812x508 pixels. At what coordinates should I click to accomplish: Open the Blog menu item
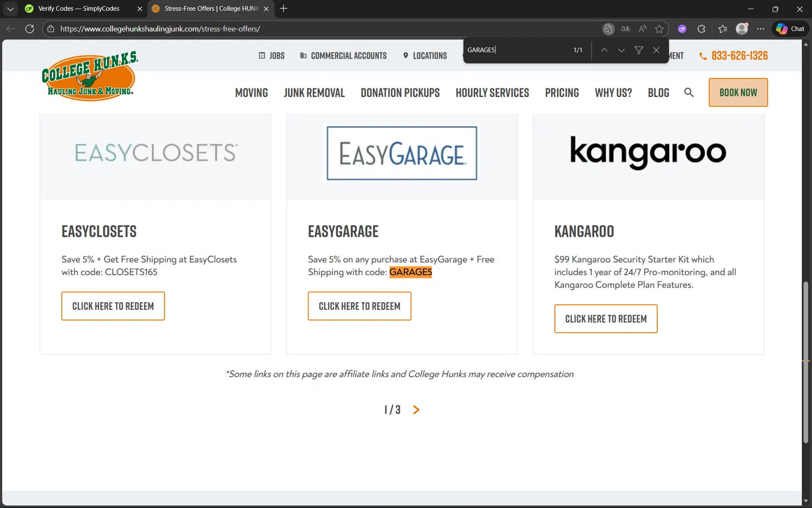pyautogui.click(x=659, y=93)
